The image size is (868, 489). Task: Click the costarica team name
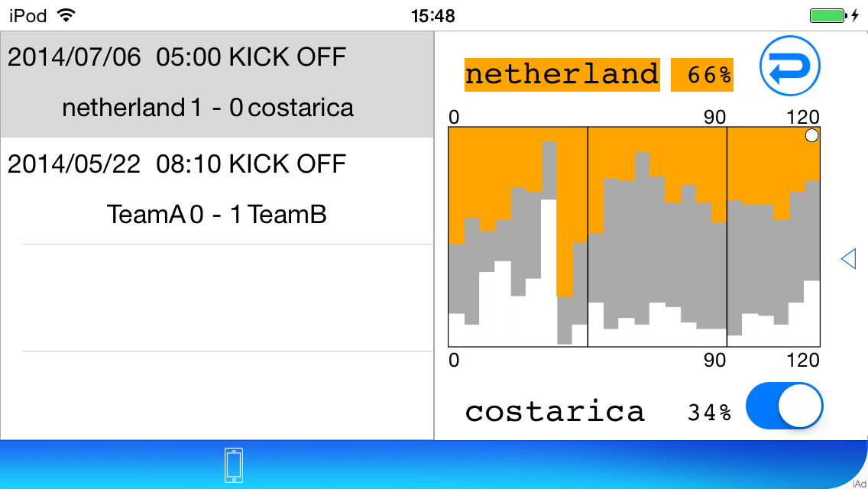[555, 412]
